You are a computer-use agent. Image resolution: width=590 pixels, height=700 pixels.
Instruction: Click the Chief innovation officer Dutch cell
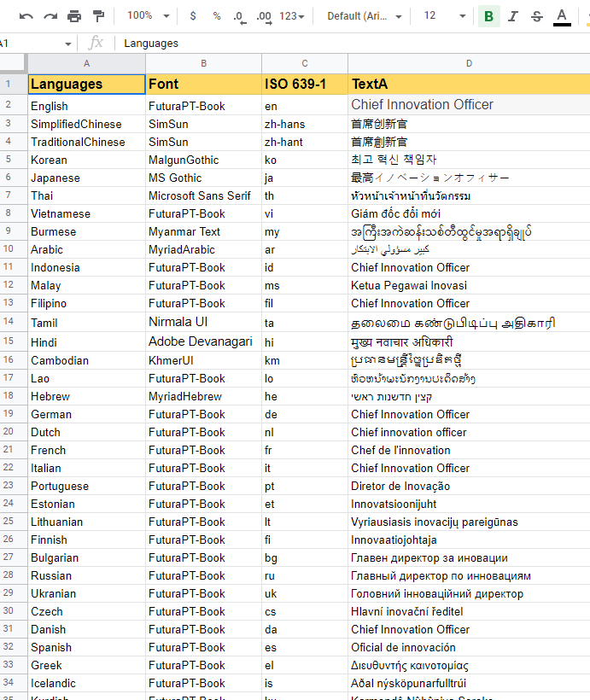coord(469,432)
